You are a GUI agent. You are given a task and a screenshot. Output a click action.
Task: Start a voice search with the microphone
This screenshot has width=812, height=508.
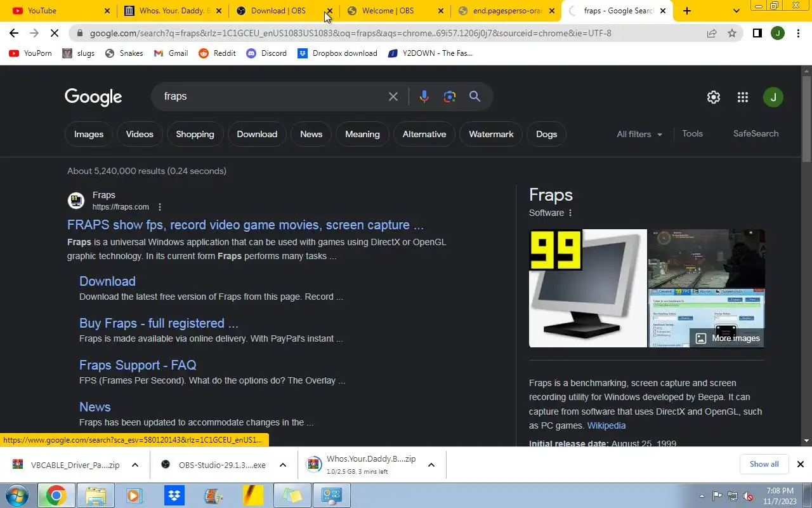(x=424, y=97)
